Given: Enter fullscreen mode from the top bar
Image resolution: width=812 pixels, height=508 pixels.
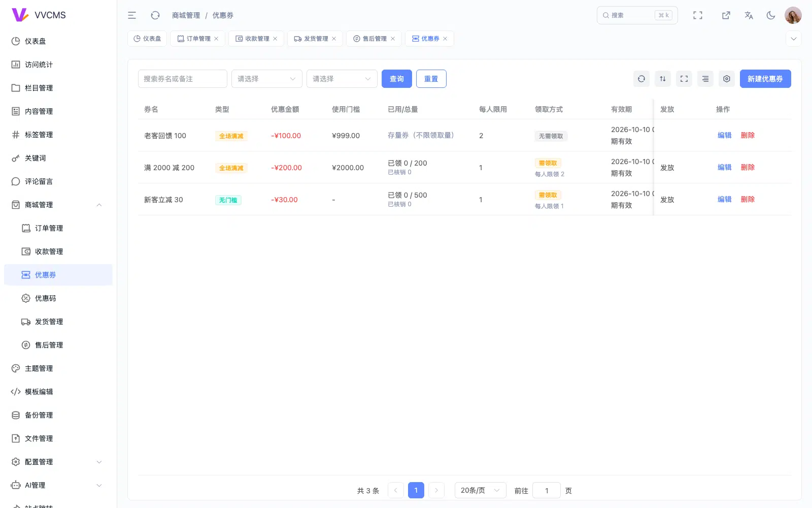Looking at the screenshot, I should [698, 15].
